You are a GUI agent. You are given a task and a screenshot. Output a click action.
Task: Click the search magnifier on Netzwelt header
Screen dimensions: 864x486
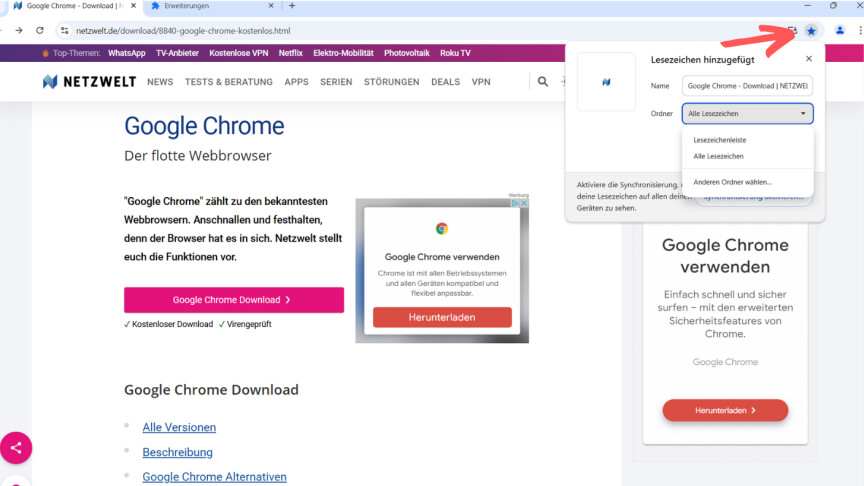543,82
